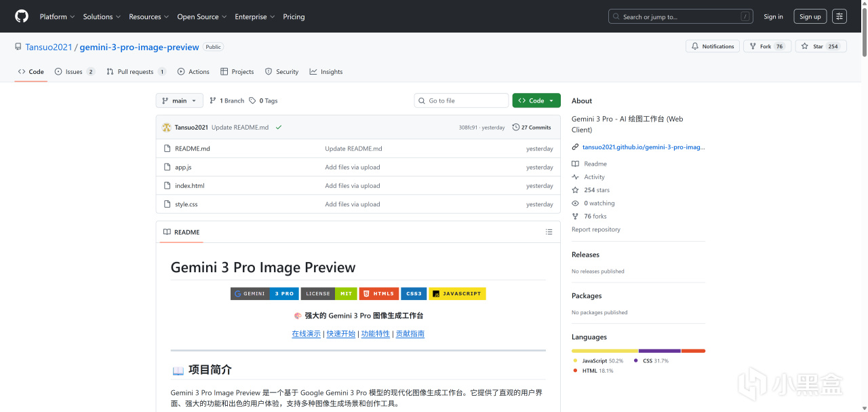Focus the Go to file input
The width and height of the screenshot is (868, 412).
461,100
